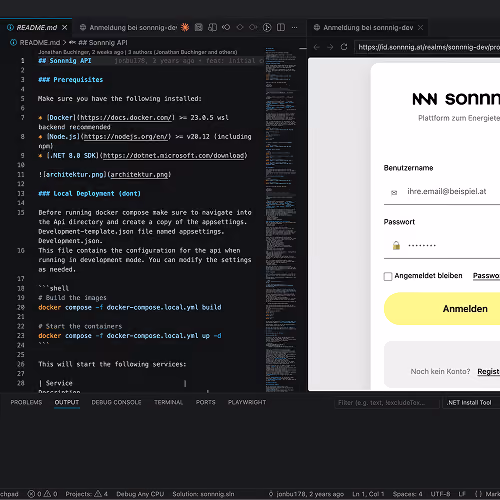
Task: Open the nodejs.org link in README
Action: pos(126,137)
